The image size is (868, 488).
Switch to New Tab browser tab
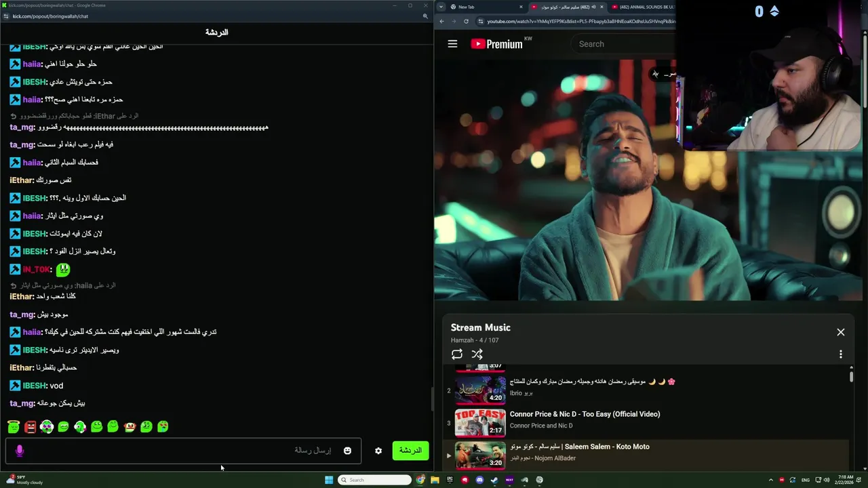pyautogui.click(x=485, y=7)
